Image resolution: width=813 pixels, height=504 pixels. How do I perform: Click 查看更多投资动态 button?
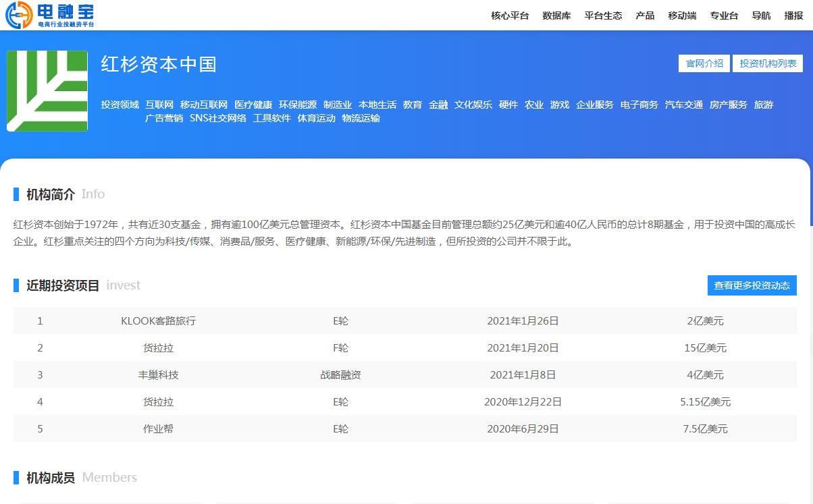coord(752,285)
